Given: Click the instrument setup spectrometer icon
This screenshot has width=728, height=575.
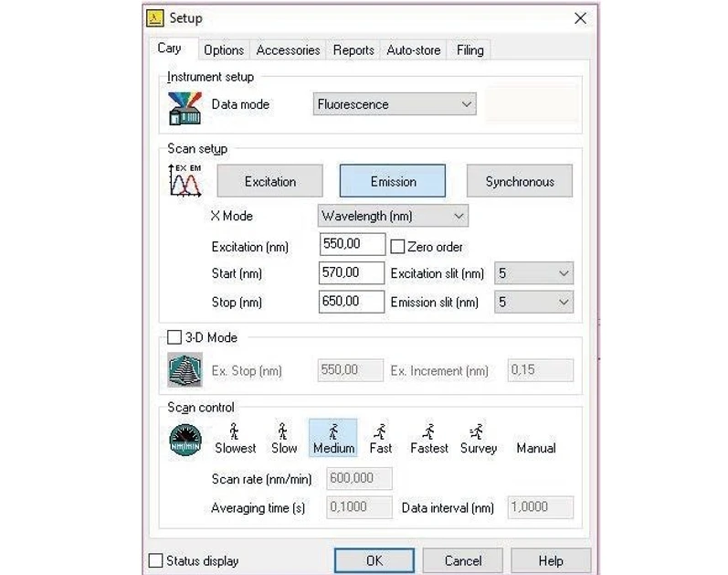Looking at the screenshot, I should pyautogui.click(x=185, y=108).
